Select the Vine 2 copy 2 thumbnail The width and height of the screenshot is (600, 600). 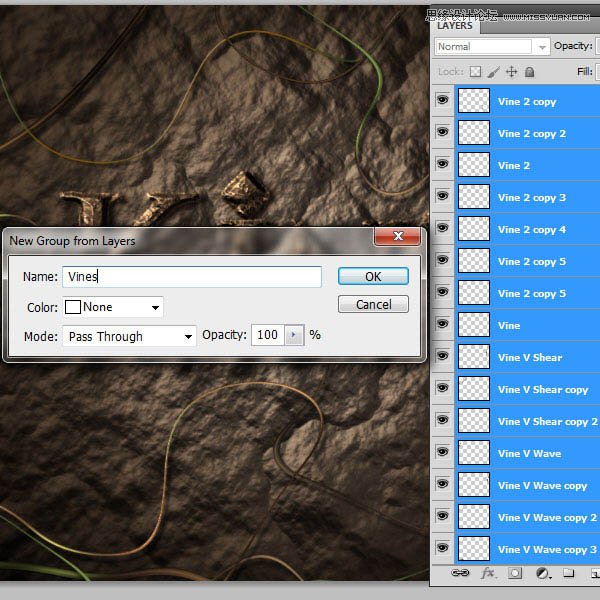coord(474,133)
